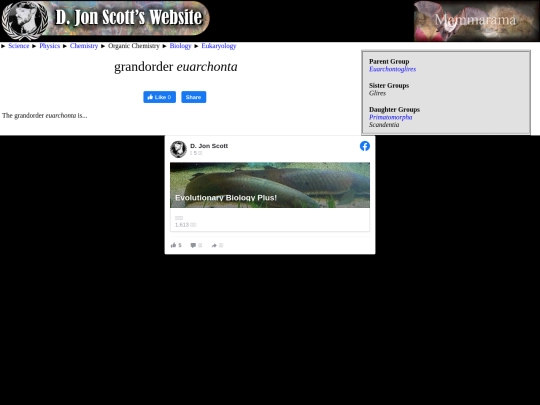Open the Biology breadcrumb link
The image size is (540, 405).
(x=180, y=46)
